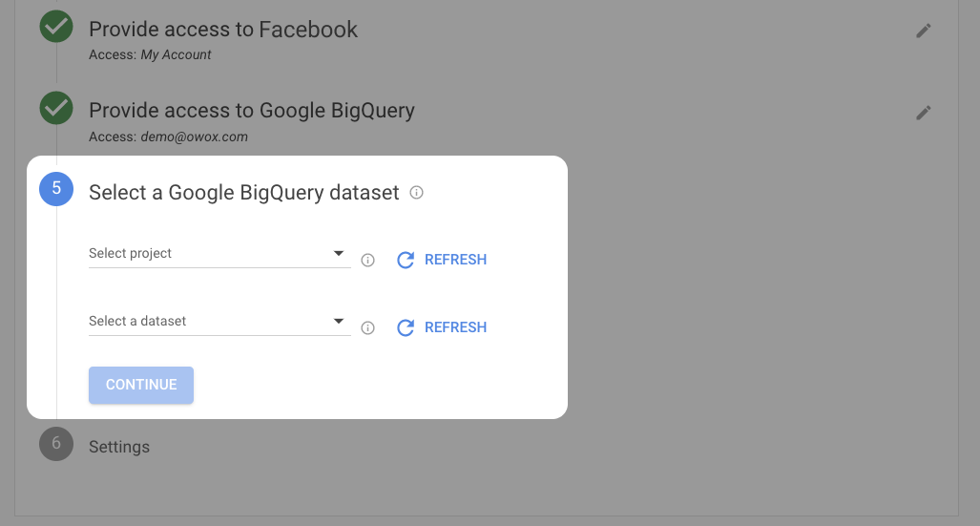Click refresh arrow icon for dataset list

pos(406,327)
